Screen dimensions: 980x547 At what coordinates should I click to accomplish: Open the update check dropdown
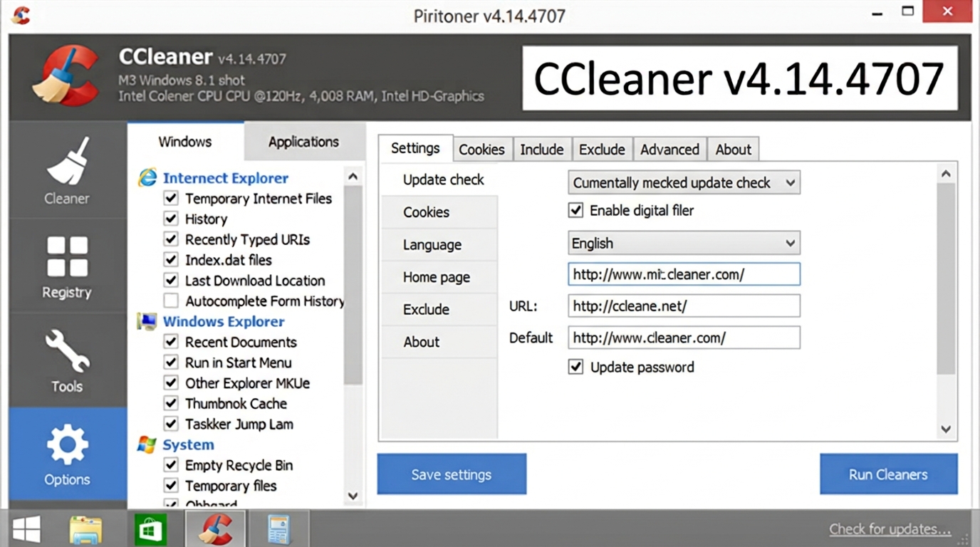pyautogui.click(x=684, y=182)
